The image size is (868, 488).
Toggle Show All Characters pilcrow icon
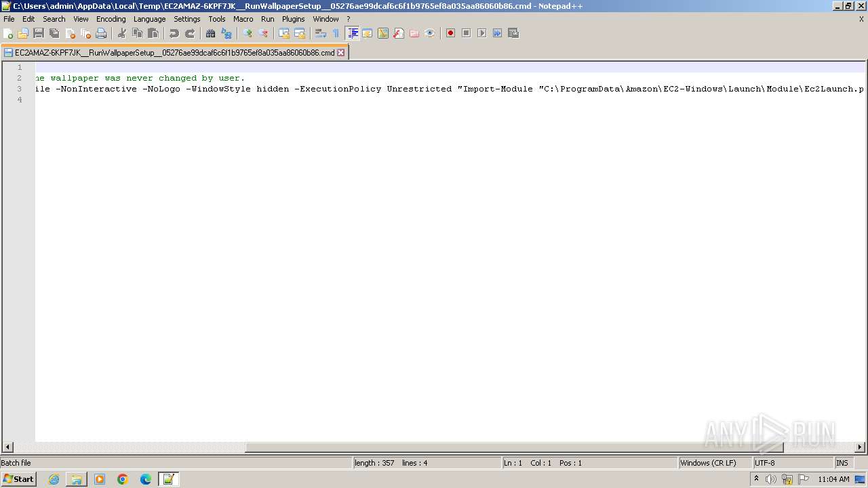[336, 33]
